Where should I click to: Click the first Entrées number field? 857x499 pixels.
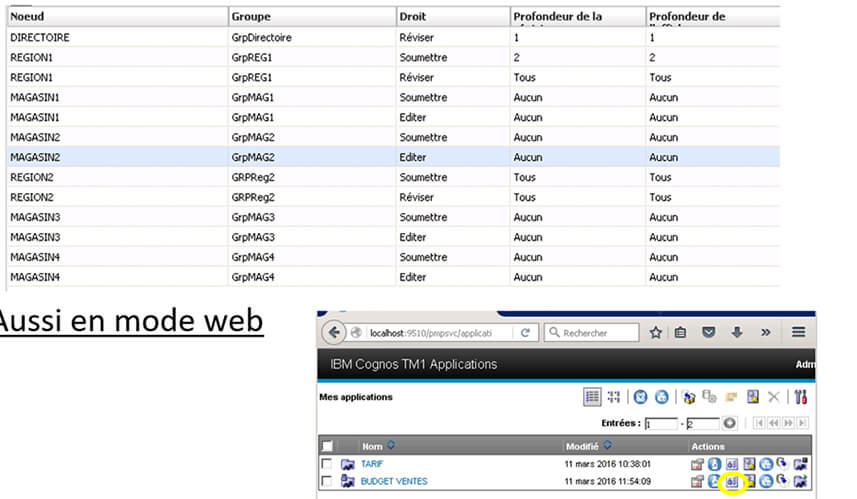(x=661, y=424)
